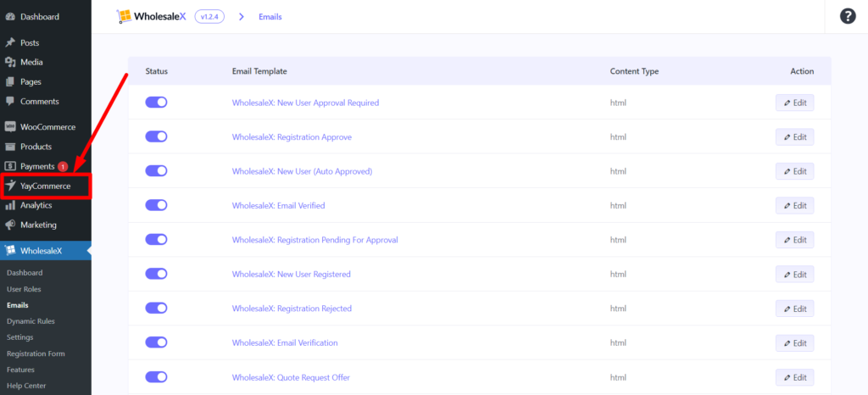This screenshot has height=395, width=868.
Task: Switch off Email Verification toggle
Action: pos(156,342)
